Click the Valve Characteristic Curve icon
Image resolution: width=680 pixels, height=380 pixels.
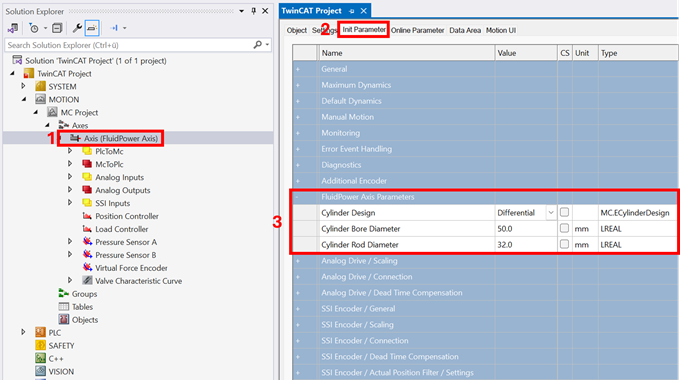[87, 281]
